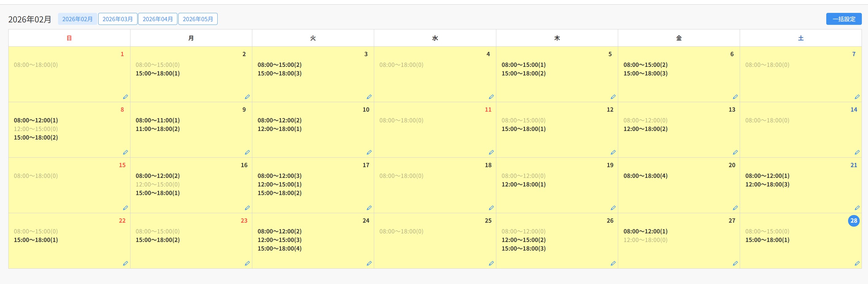868x284 pixels.
Task: Click the 11:00～18:00(2) slot on February 9
Action: pos(157,129)
